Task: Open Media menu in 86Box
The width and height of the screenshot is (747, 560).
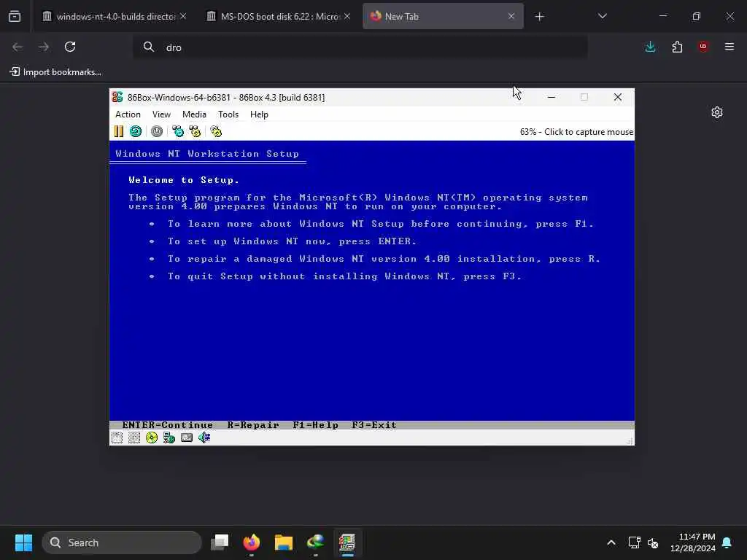Action: (194, 114)
